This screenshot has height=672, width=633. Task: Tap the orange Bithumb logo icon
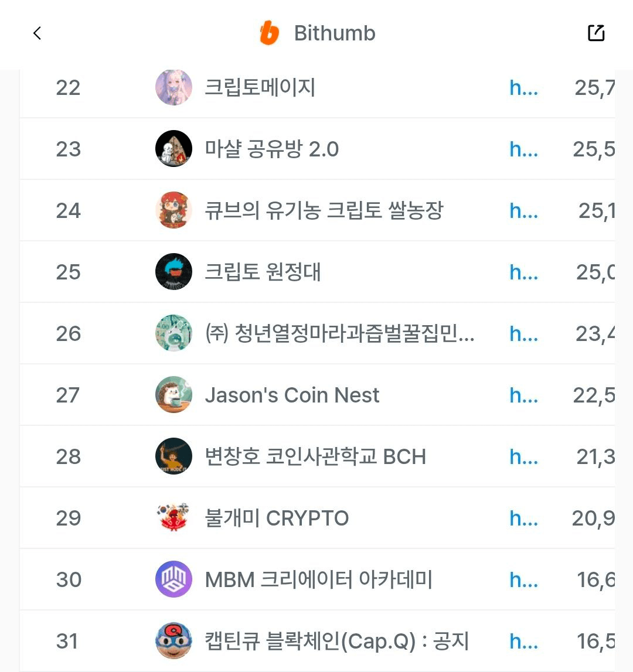click(x=269, y=33)
